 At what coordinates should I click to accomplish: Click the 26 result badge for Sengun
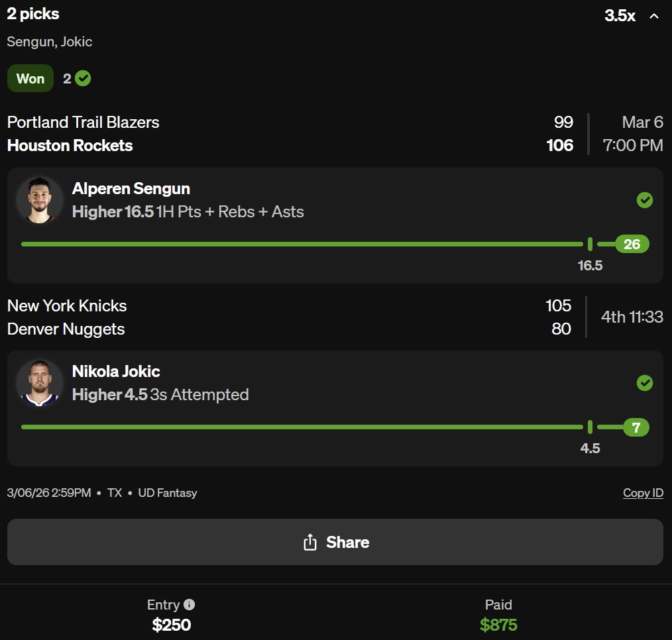point(632,244)
